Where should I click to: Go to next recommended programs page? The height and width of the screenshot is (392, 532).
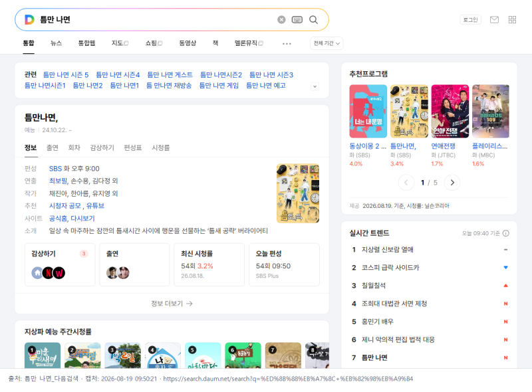point(452,183)
